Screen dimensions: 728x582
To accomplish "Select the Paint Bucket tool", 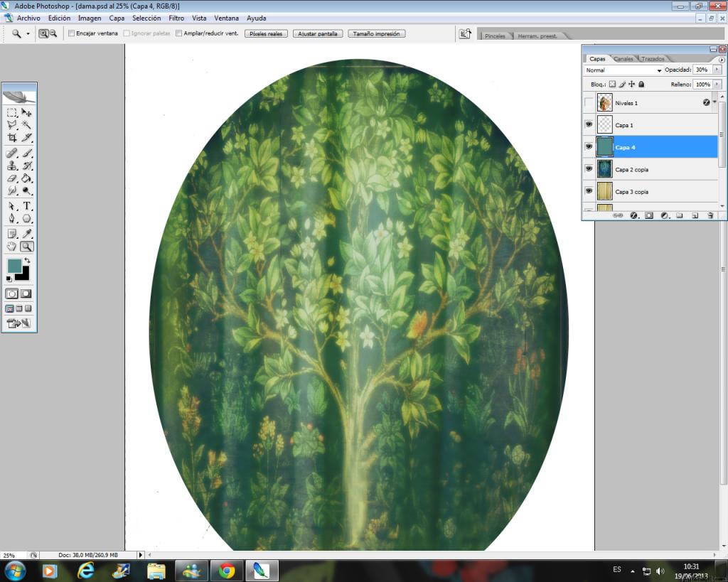I will (26, 178).
